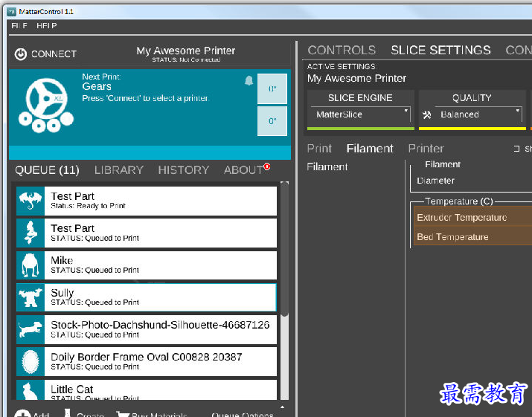Open the MatterSlice slice engine dropdown

[x=360, y=114]
